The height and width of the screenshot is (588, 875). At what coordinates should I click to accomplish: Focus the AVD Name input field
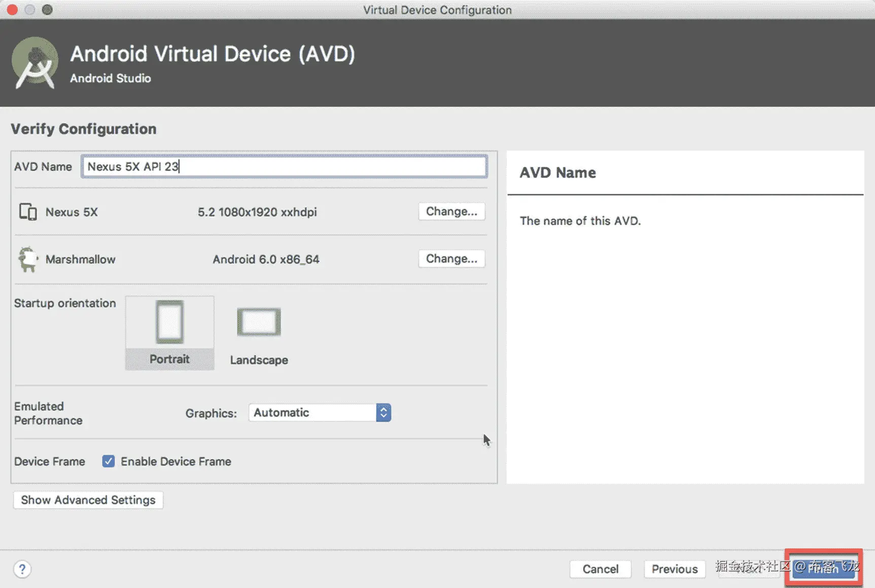coord(284,166)
